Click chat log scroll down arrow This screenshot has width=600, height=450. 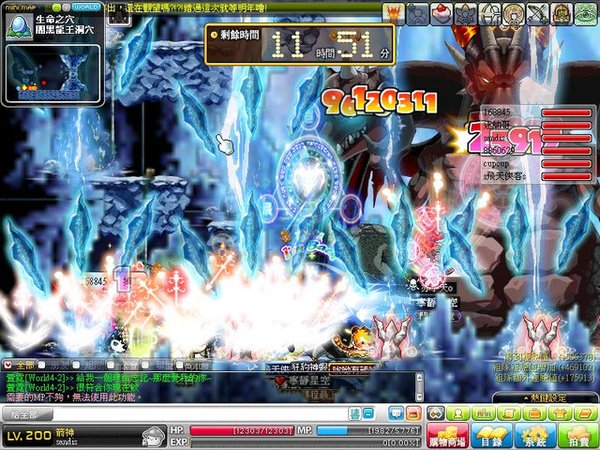(419, 397)
